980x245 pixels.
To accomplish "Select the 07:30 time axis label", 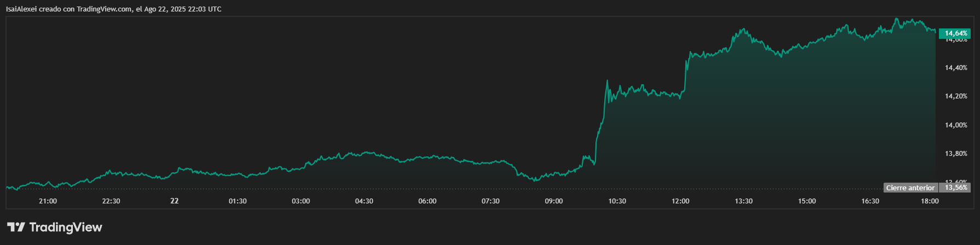I will pos(490,201).
